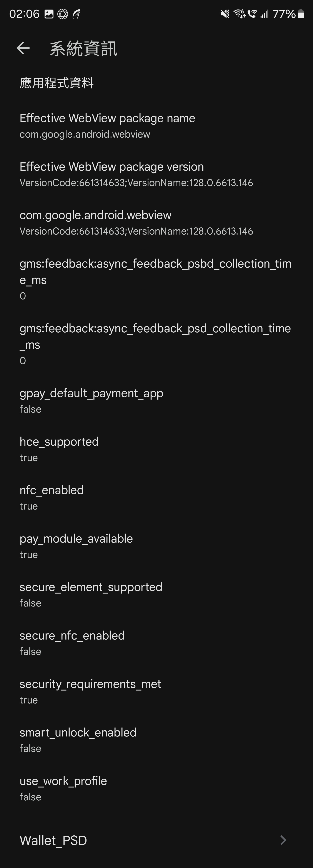Select Effective WebView package name item
The height and width of the screenshot is (868, 313).
point(156,126)
